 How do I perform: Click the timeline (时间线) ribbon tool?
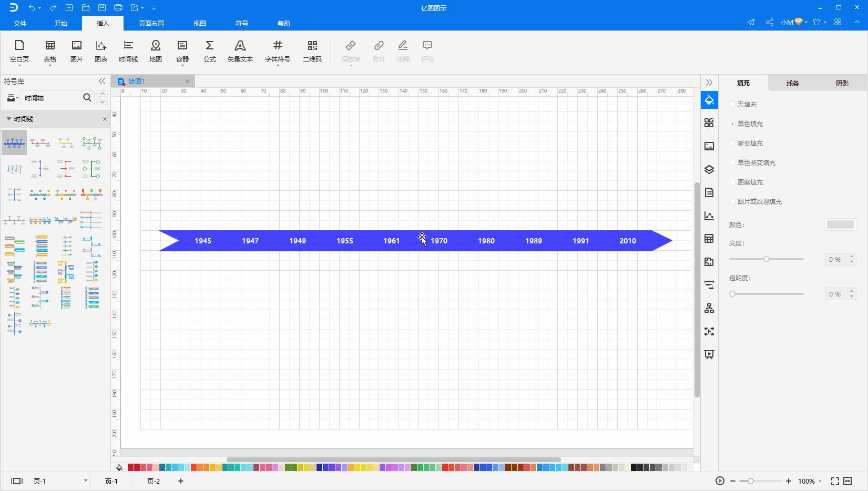[x=128, y=52]
